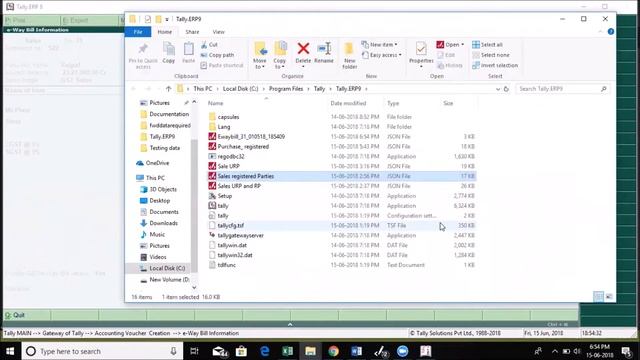
Task: Select Ewaybill_31_010518_185409 JSON file
Action: point(251,136)
